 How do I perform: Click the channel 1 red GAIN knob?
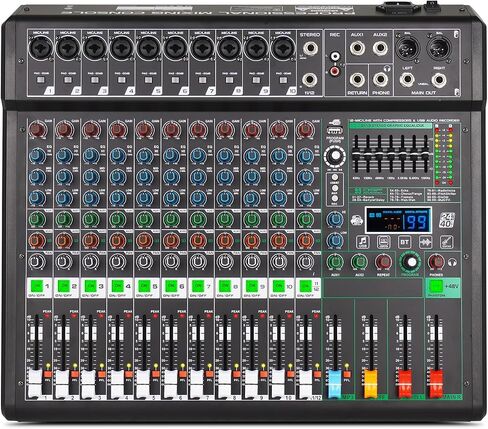[37, 129]
